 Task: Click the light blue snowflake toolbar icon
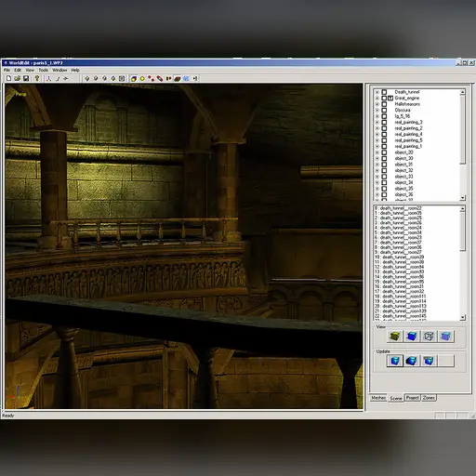pyautogui.click(x=186, y=79)
